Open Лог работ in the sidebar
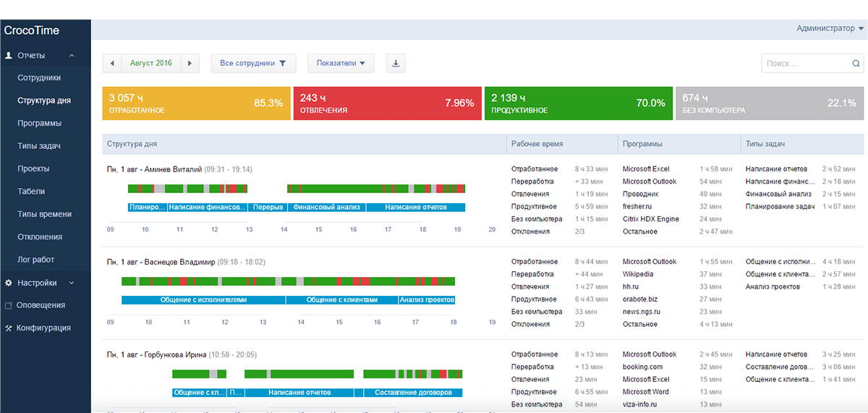 pos(36,260)
